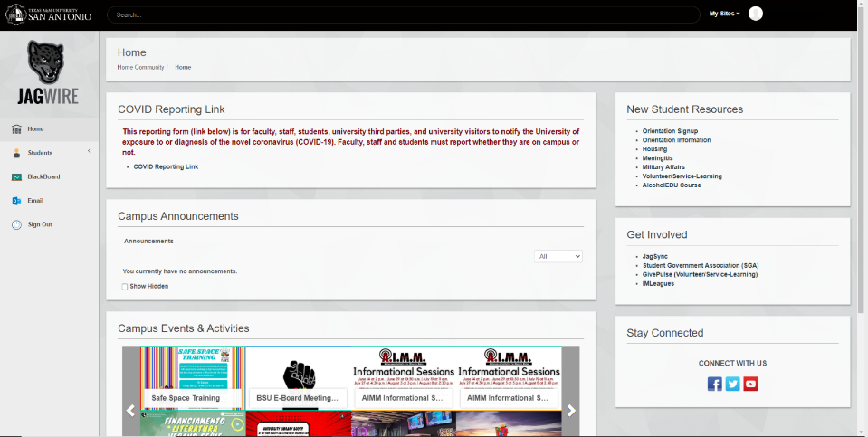The width and height of the screenshot is (868, 437).
Task: Open the AlcoholEDU Course link
Action: [x=672, y=185]
